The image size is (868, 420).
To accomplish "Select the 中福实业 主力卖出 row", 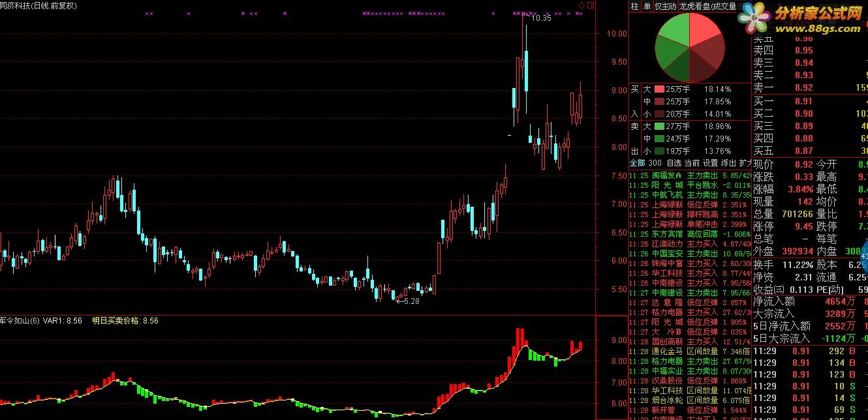I will (x=689, y=371).
